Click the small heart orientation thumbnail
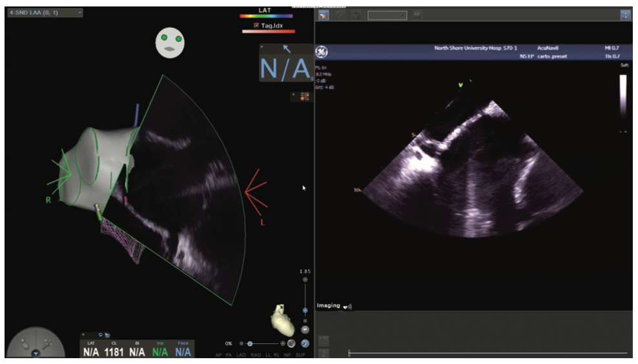Viewport: 638px width, 364px height. (282, 319)
